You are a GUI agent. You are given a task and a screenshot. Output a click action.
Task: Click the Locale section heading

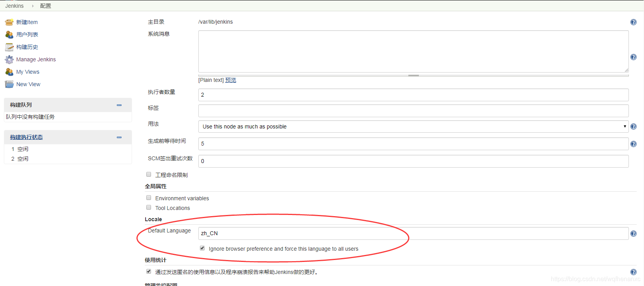[x=153, y=219]
